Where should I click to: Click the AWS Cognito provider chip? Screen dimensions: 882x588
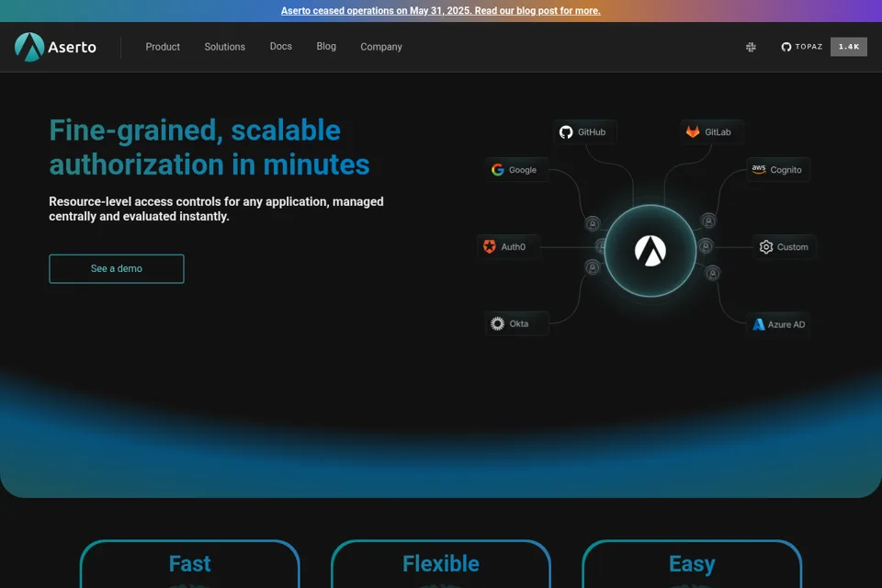click(x=778, y=170)
